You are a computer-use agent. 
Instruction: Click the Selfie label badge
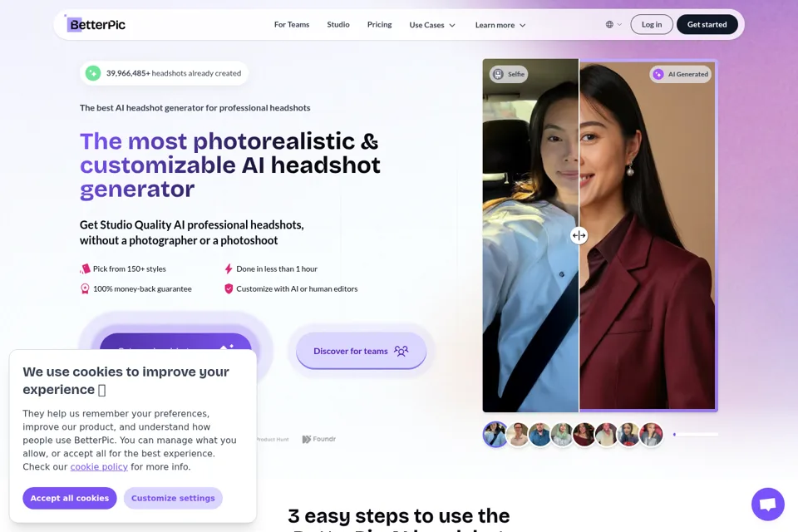coord(509,74)
